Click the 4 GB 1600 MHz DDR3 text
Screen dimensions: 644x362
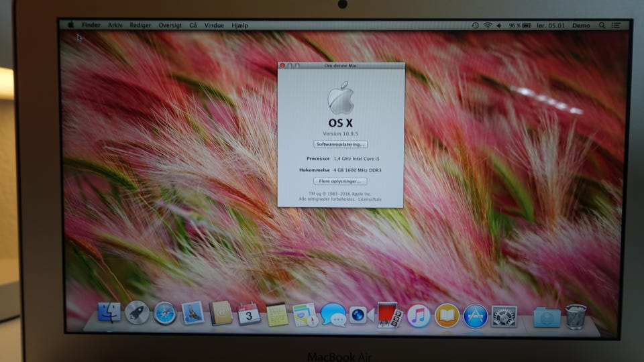[358, 170]
